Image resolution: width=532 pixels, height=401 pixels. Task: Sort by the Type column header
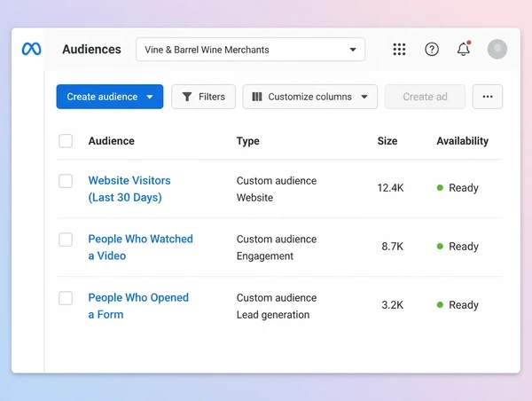tap(248, 141)
